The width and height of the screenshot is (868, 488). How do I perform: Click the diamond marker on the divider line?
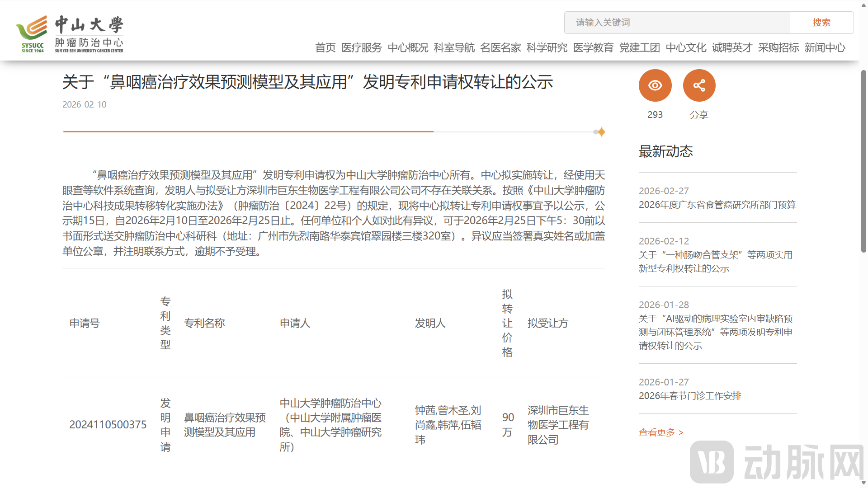tap(601, 132)
